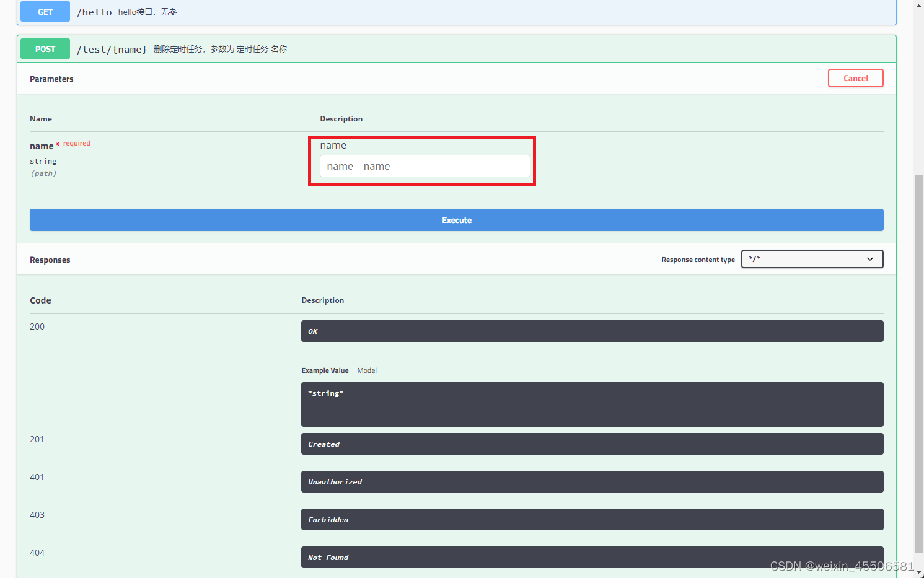Click the Cancel button
The width and height of the screenshot is (924, 578).
855,78
